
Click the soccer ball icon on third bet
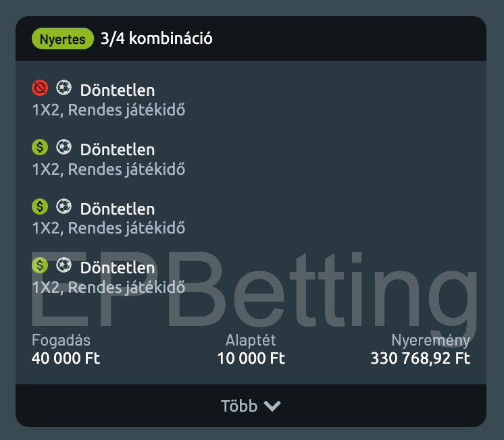(64, 207)
